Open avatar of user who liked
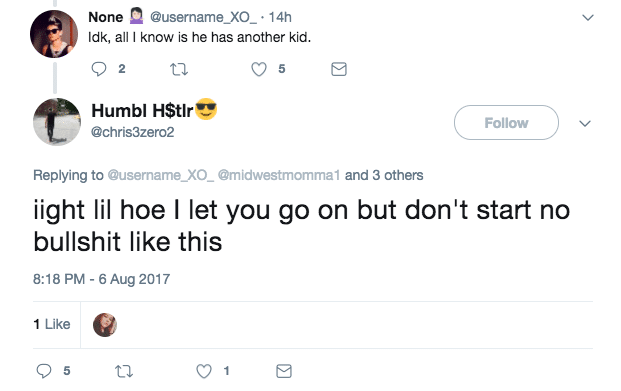The width and height of the screenshot is (621, 391). coord(105,325)
